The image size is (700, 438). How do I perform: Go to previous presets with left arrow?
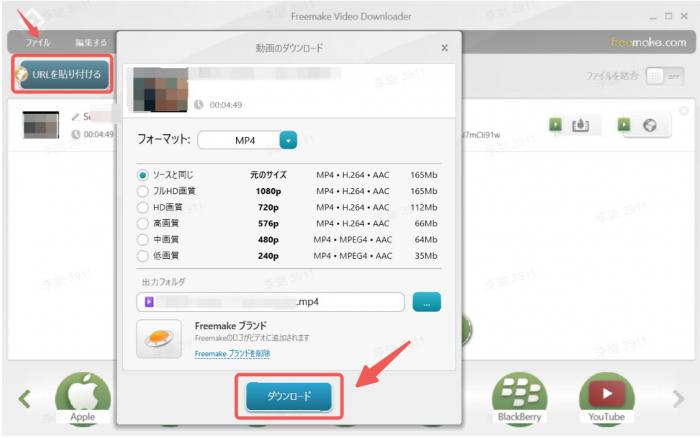(x=25, y=399)
